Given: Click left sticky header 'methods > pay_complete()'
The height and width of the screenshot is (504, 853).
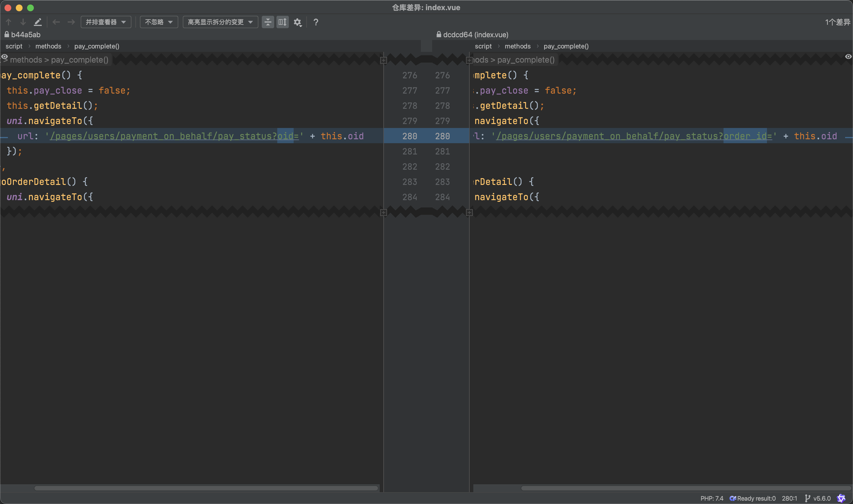Looking at the screenshot, I should [x=59, y=60].
